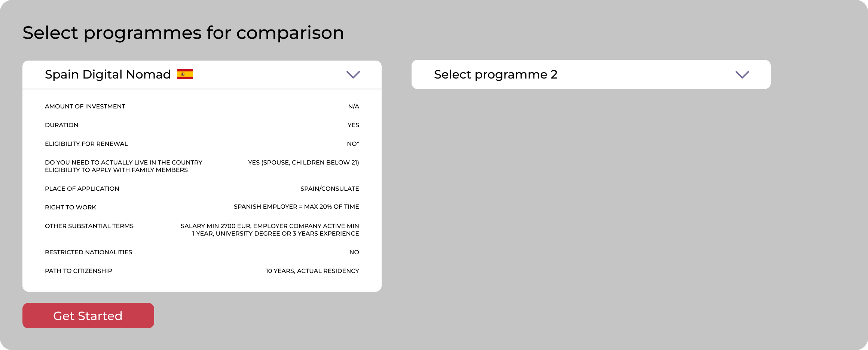The image size is (868, 350).
Task: Click the Place of Application label
Action: point(82,189)
